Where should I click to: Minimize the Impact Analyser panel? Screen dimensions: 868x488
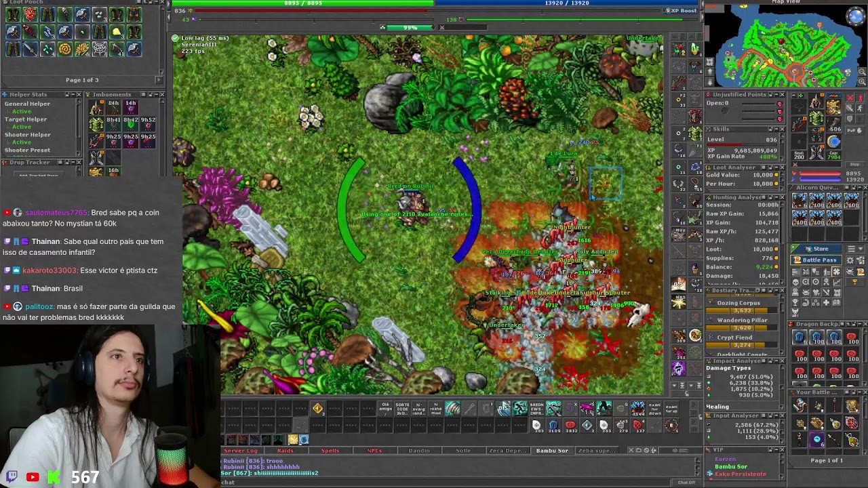click(775, 361)
